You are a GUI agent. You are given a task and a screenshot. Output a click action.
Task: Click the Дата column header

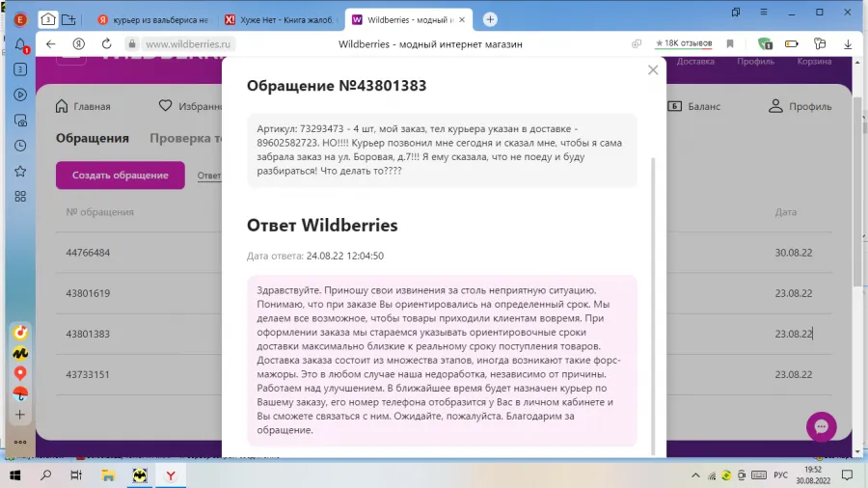click(x=785, y=212)
